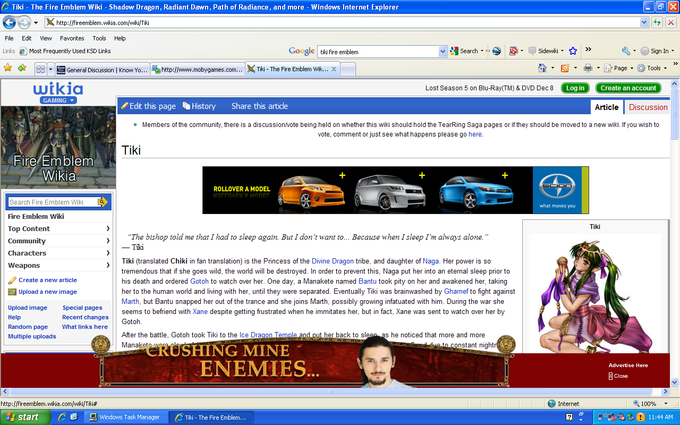680x425 pixels.
Task: Open the zoom level 100% dropdown
Action: tap(666, 404)
